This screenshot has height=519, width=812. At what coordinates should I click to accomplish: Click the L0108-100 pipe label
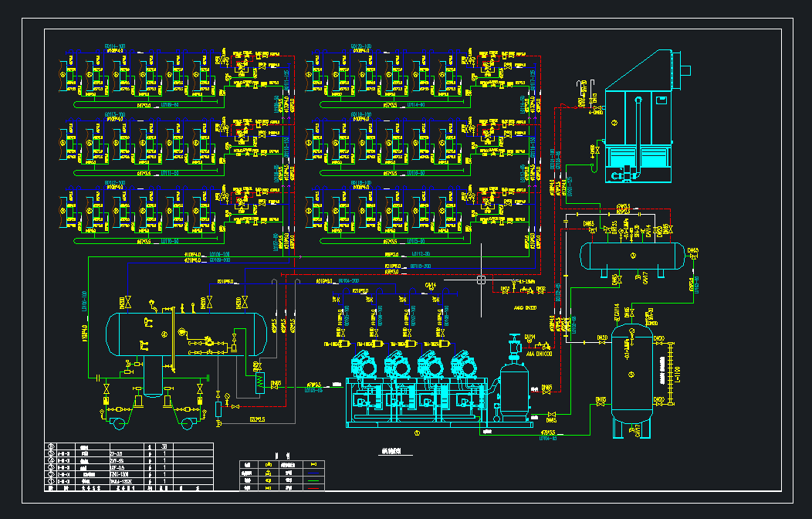pyautogui.click(x=219, y=255)
